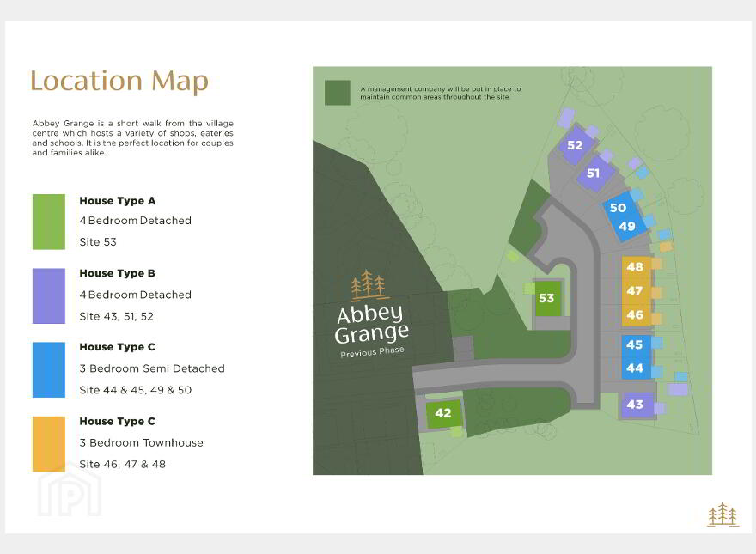Select site 42 on the map
The height and width of the screenshot is (554, 756).
tap(443, 413)
